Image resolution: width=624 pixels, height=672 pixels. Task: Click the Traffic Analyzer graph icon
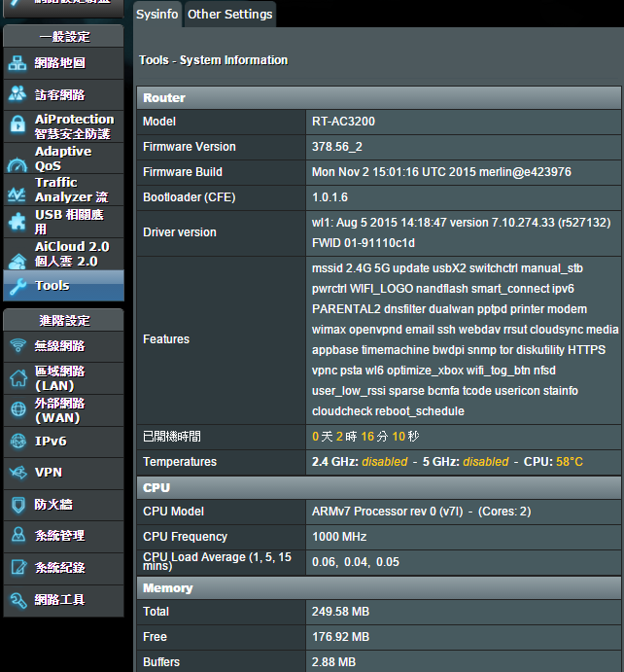click(x=17, y=195)
